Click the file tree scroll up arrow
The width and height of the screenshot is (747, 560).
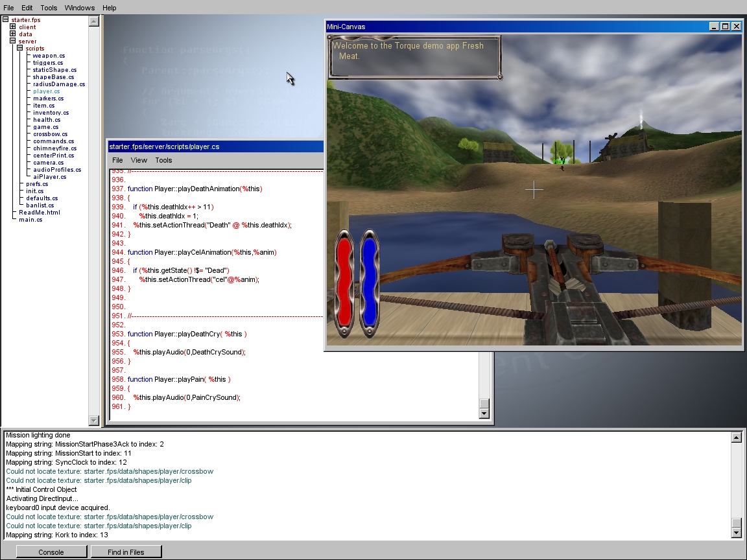point(94,21)
